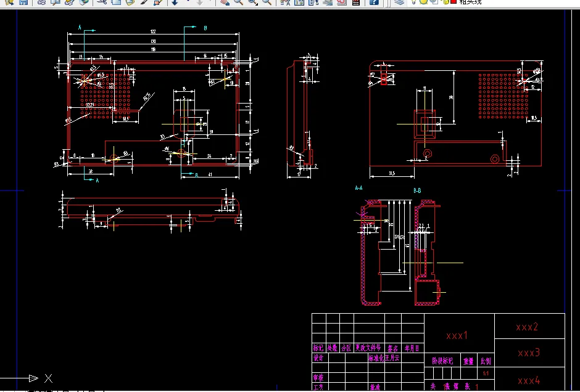The height and width of the screenshot is (392, 580).
Task: Click the Save icon in the toolbar
Action: tap(23, 2)
